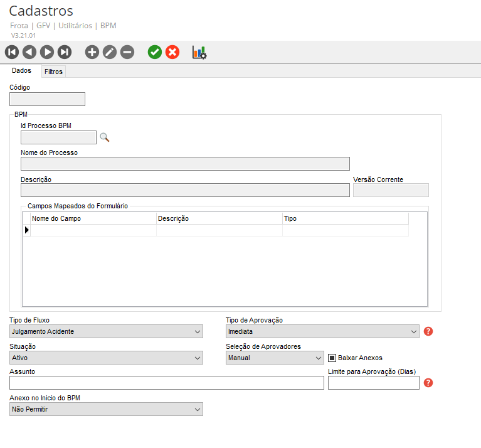This screenshot has width=481, height=448.
Task: Go to the previous record
Action: point(29,53)
